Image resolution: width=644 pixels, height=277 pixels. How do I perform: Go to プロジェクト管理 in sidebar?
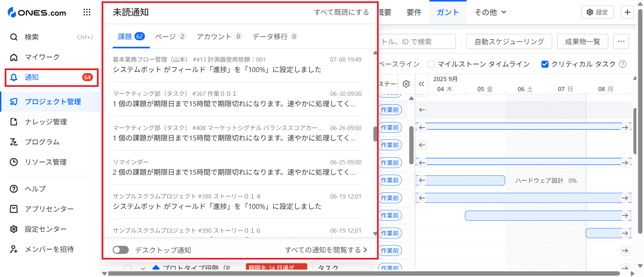[50, 102]
